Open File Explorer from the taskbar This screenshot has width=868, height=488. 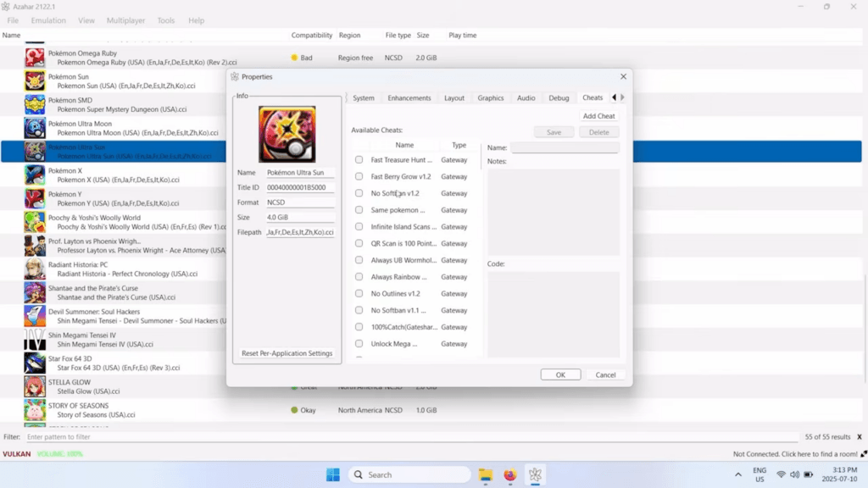(x=486, y=474)
